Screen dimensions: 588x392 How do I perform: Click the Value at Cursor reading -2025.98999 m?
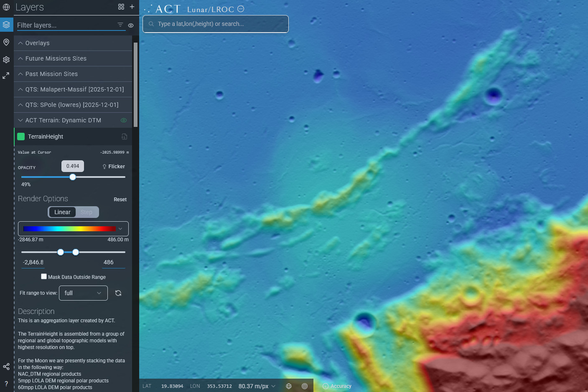(115, 152)
